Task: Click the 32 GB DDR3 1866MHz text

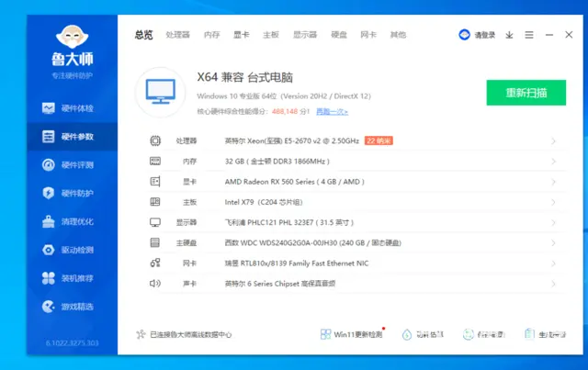Action: (x=277, y=162)
